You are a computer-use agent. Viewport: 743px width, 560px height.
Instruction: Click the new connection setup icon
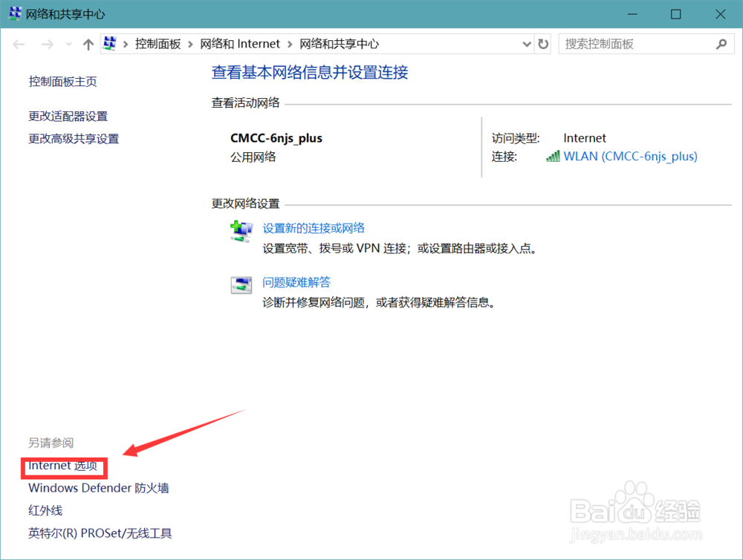(241, 231)
